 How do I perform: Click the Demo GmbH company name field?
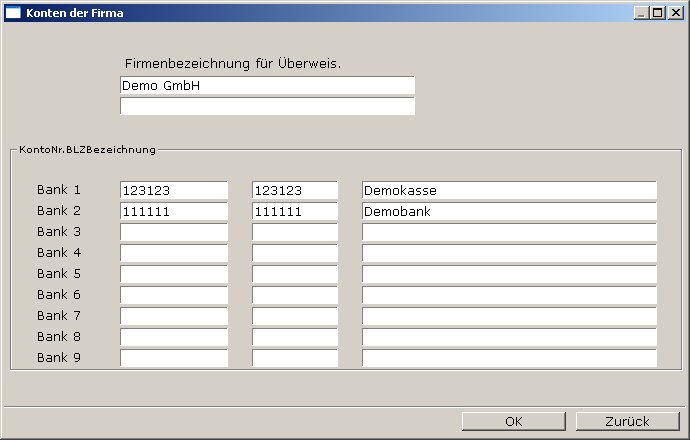pyautogui.click(x=267, y=86)
